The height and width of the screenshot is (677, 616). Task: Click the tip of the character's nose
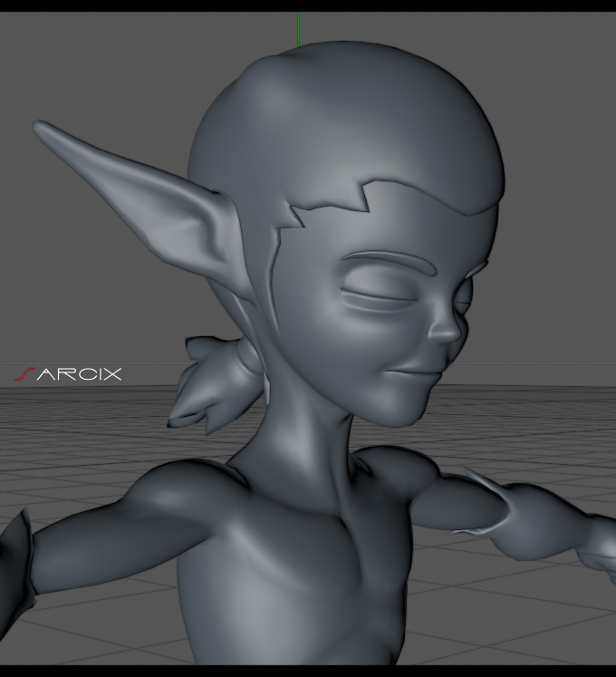[447, 333]
